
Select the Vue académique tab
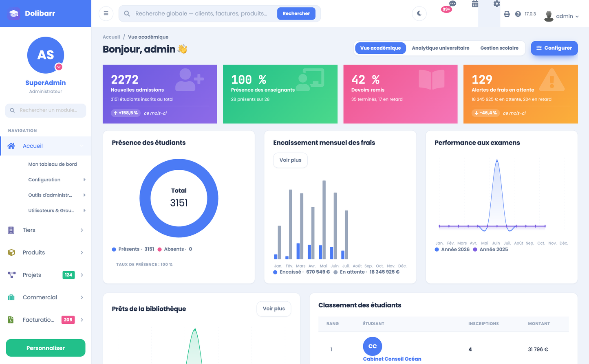(380, 48)
